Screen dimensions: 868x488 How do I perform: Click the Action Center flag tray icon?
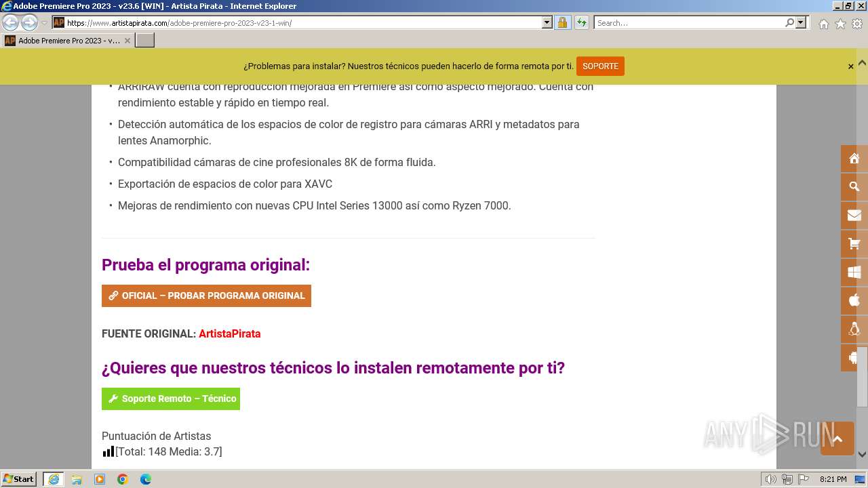(x=804, y=479)
